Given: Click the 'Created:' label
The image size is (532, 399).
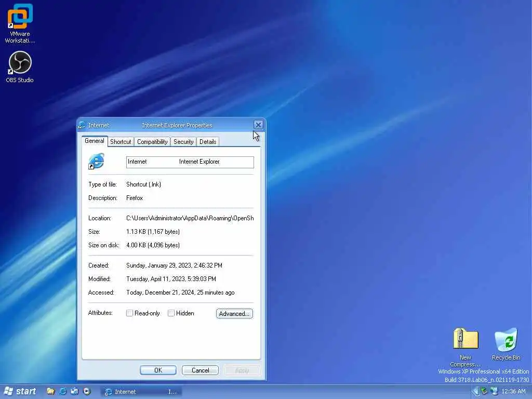Looking at the screenshot, I should coord(99,265).
